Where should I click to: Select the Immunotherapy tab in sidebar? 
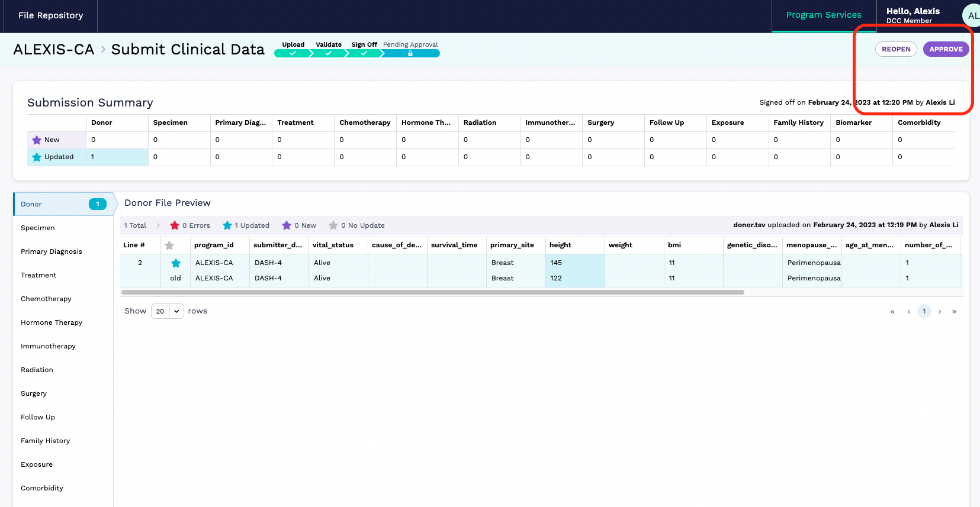pos(63,346)
